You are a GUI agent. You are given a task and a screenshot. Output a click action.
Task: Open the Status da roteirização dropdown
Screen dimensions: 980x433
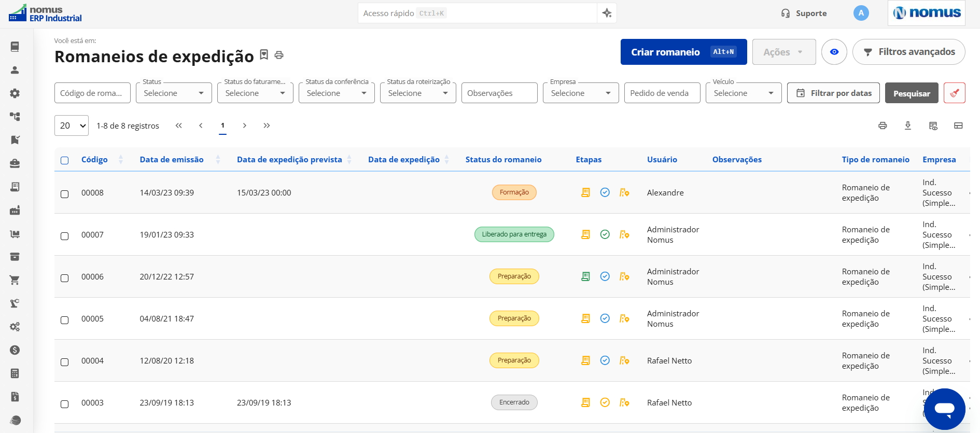click(418, 93)
